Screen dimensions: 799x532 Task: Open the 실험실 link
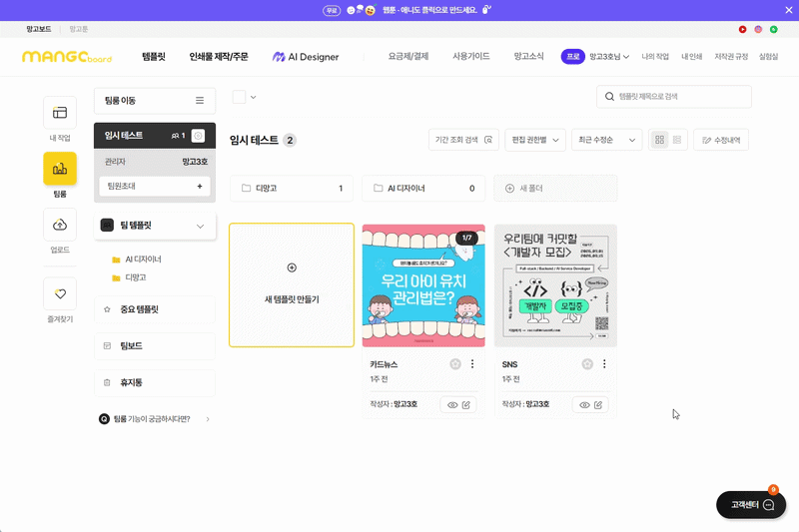pyautogui.click(x=768, y=57)
